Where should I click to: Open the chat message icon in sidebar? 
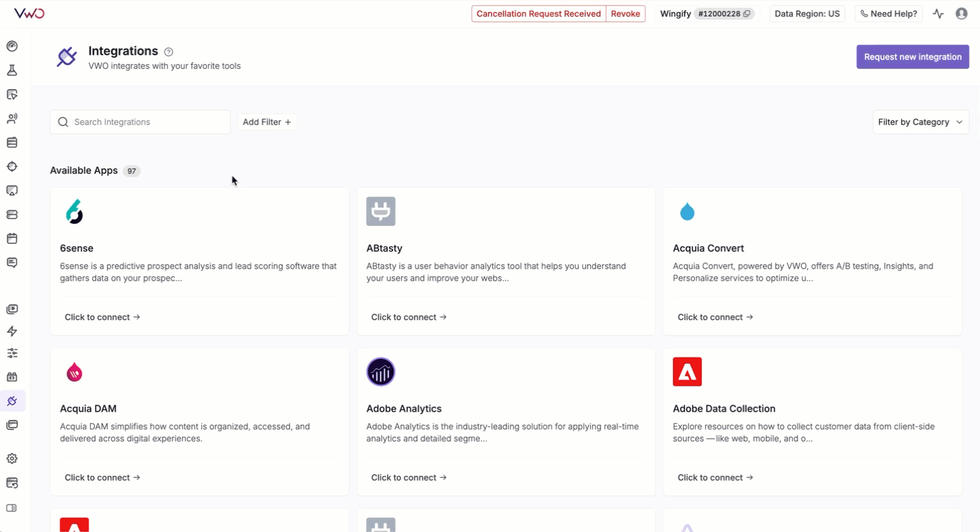[x=12, y=263]
